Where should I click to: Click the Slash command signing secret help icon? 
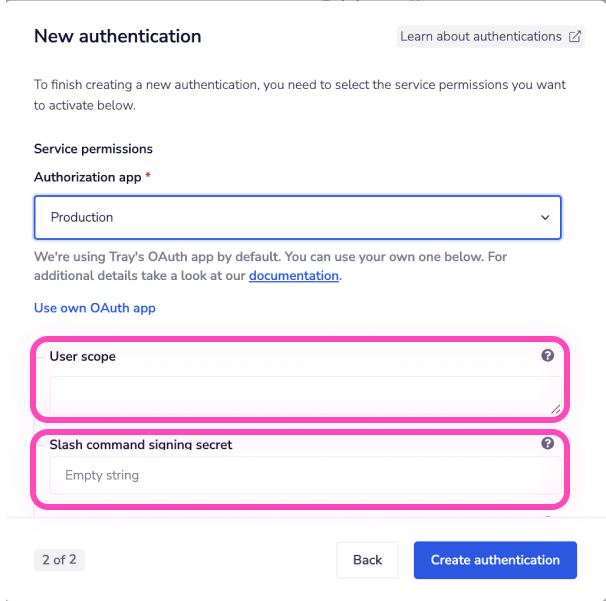coord(547,444)
